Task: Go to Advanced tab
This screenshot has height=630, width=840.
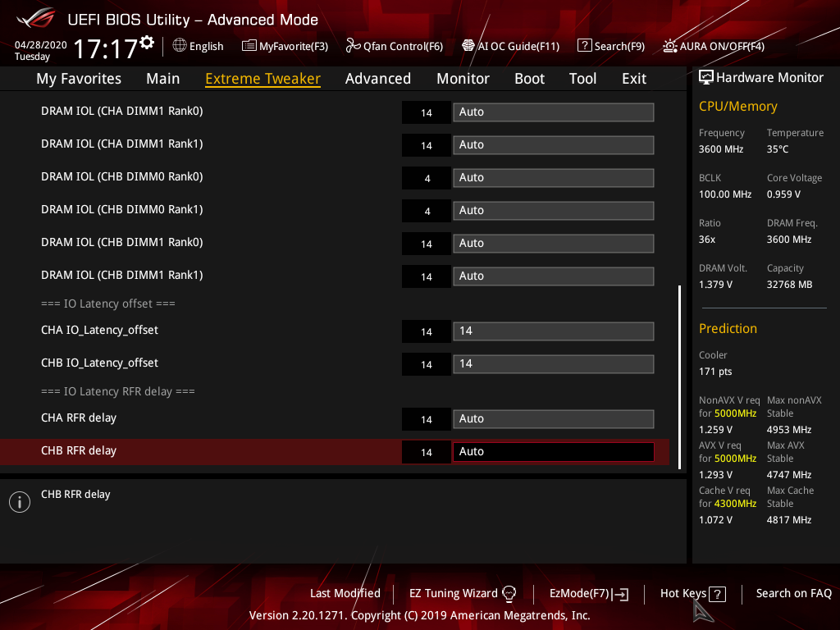Action: click(378, 79)
